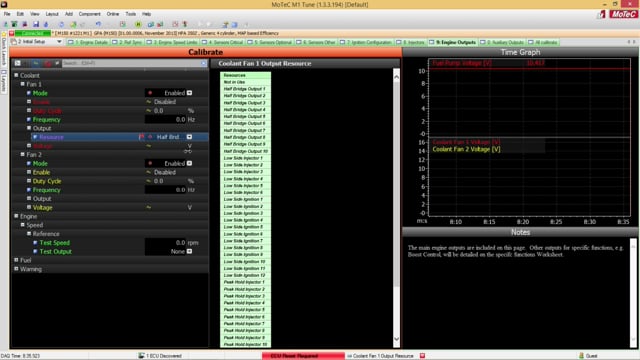Expand the Fuel tree group
640x360 pixels.
[16, 260]
